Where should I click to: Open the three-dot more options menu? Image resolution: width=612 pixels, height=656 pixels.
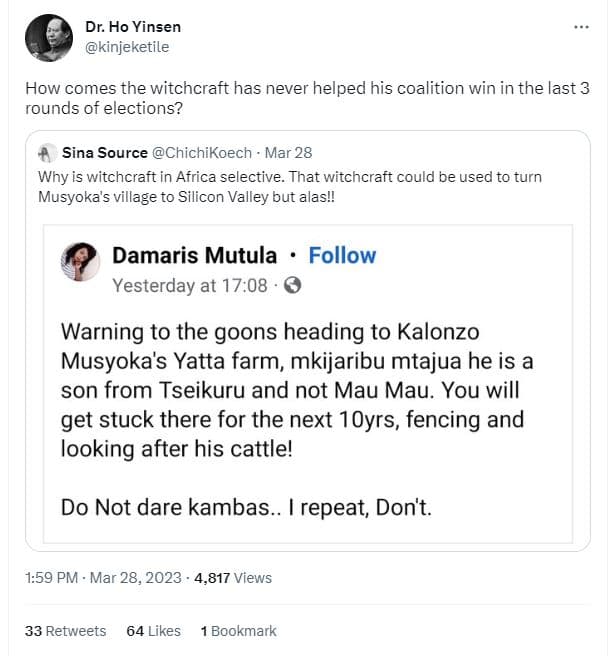point(581,26)
